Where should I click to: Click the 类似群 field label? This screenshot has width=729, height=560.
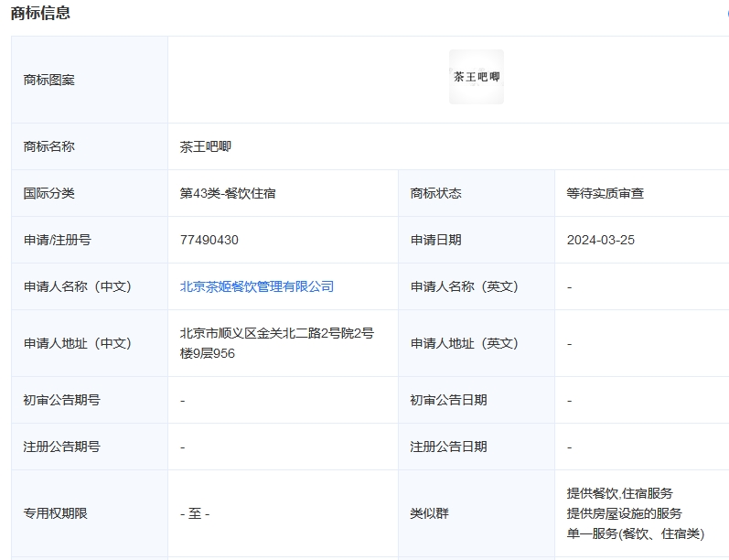click(429, 513)
